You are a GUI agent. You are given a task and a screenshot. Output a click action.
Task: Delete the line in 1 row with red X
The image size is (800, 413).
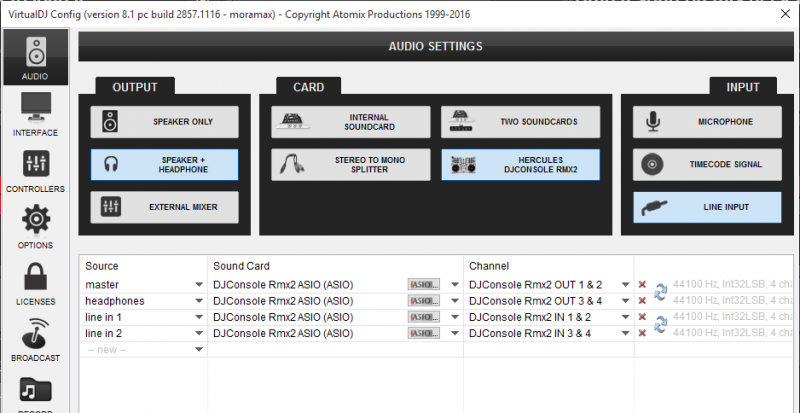(642, 318)
